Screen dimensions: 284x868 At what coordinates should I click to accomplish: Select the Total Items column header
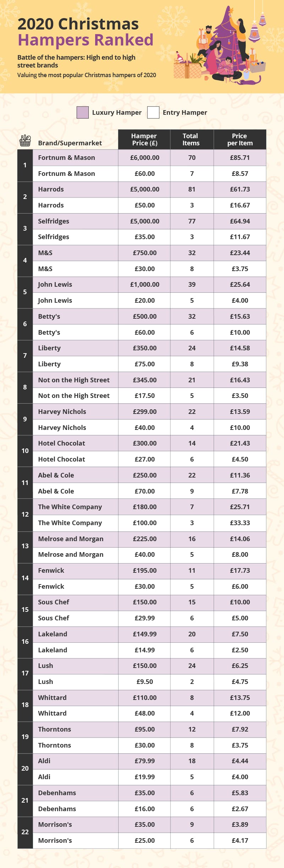(x=192, y=139)
